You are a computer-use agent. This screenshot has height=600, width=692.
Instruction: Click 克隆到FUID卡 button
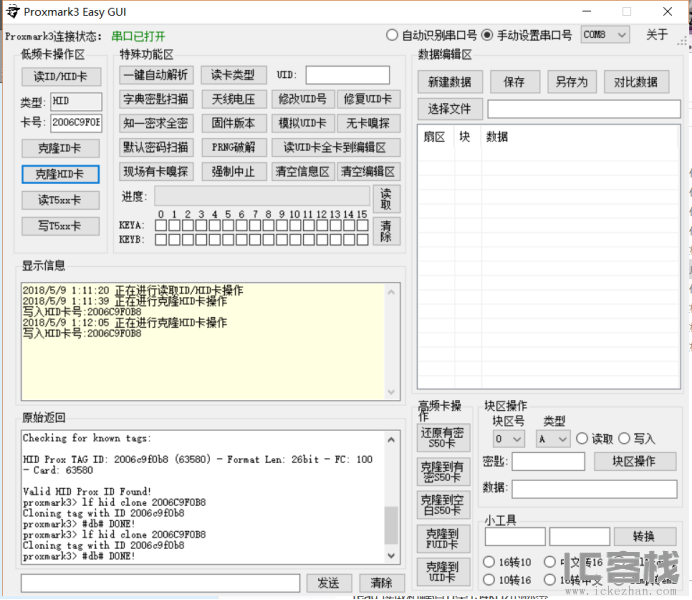tap(443, 538)
